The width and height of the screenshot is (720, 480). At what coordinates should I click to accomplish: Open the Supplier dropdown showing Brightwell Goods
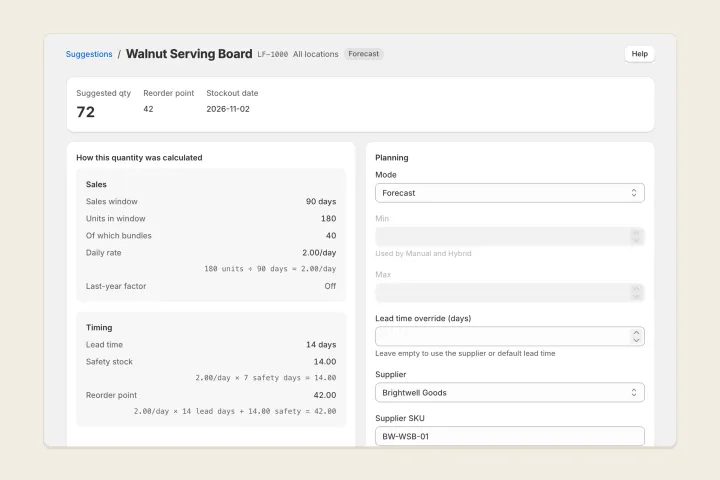click(x=510, y=393)
